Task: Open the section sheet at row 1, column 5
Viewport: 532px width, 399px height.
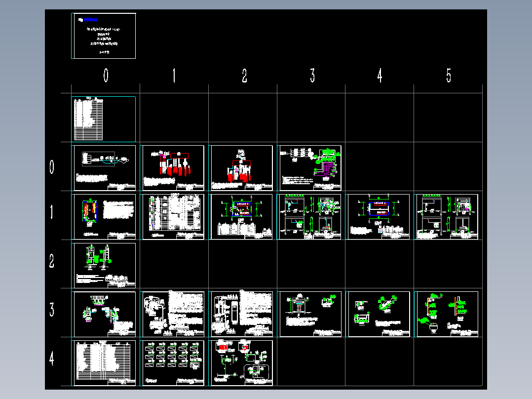Action: click(x=446, y=217)
